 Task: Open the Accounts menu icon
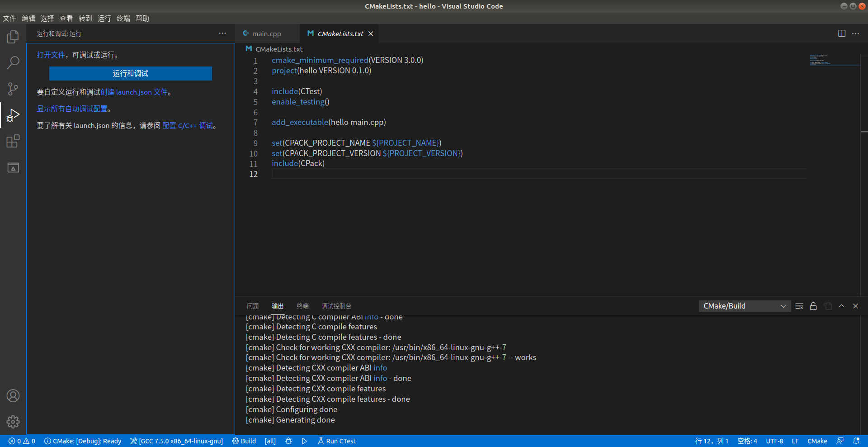(x=13, y=396)
